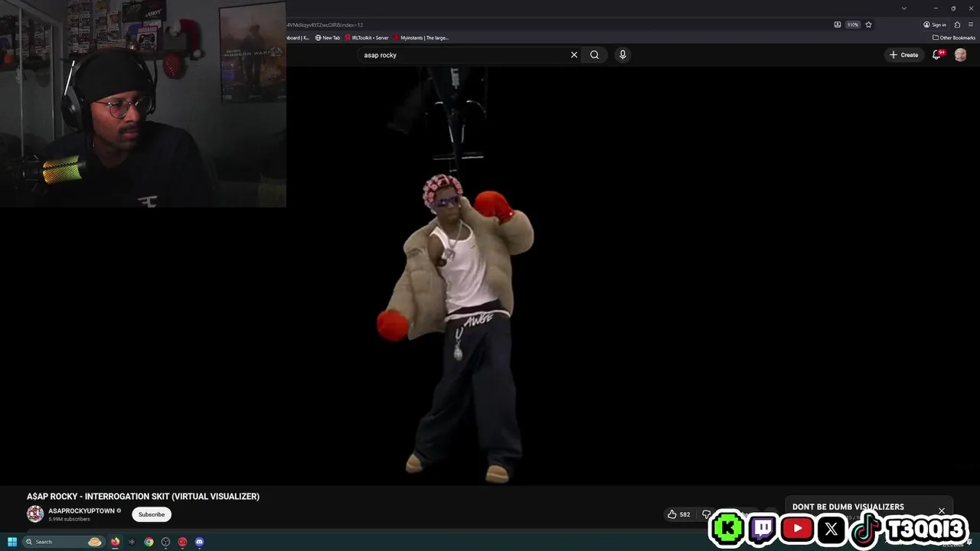Open the YouTube account avatar menu

coord(960,55)
